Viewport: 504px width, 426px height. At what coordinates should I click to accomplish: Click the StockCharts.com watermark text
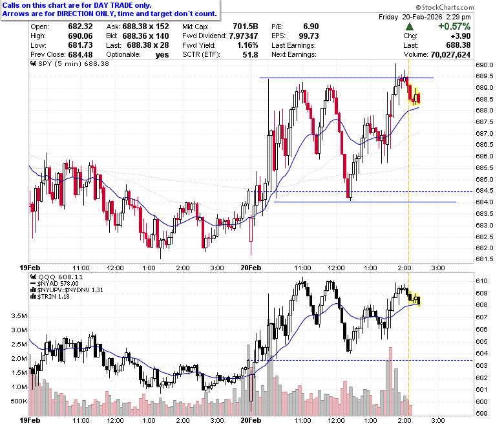(x=445, y=7)
